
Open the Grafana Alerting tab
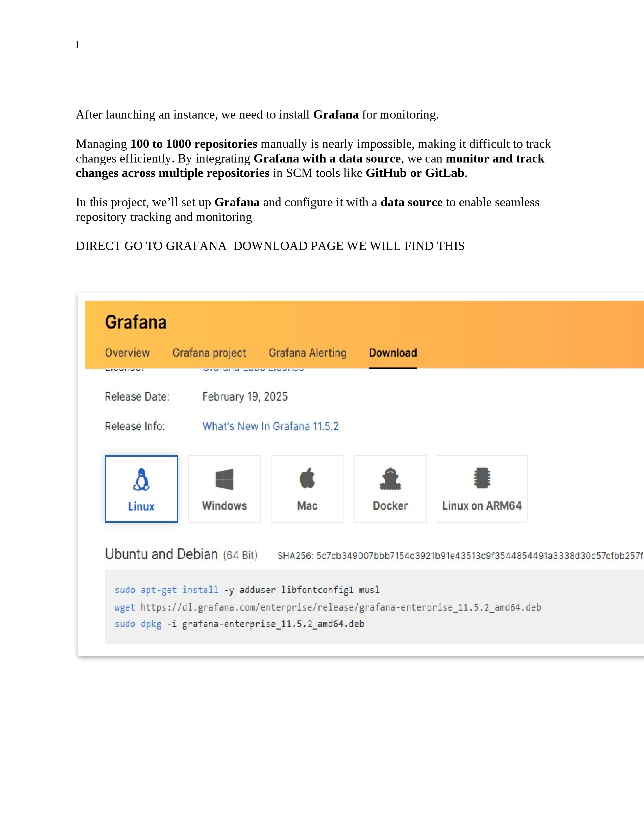(308, 353)
